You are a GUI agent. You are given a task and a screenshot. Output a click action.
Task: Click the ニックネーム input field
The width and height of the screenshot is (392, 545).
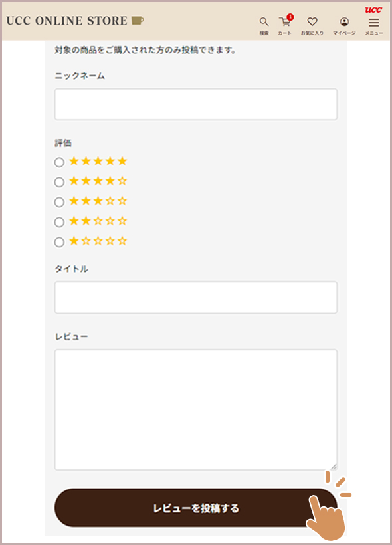196,104
